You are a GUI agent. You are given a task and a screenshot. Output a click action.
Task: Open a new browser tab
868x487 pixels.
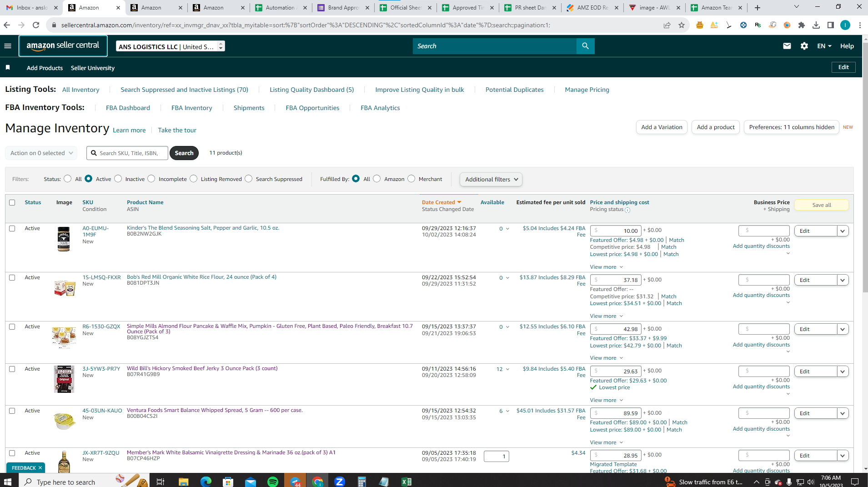pos(758,8)
